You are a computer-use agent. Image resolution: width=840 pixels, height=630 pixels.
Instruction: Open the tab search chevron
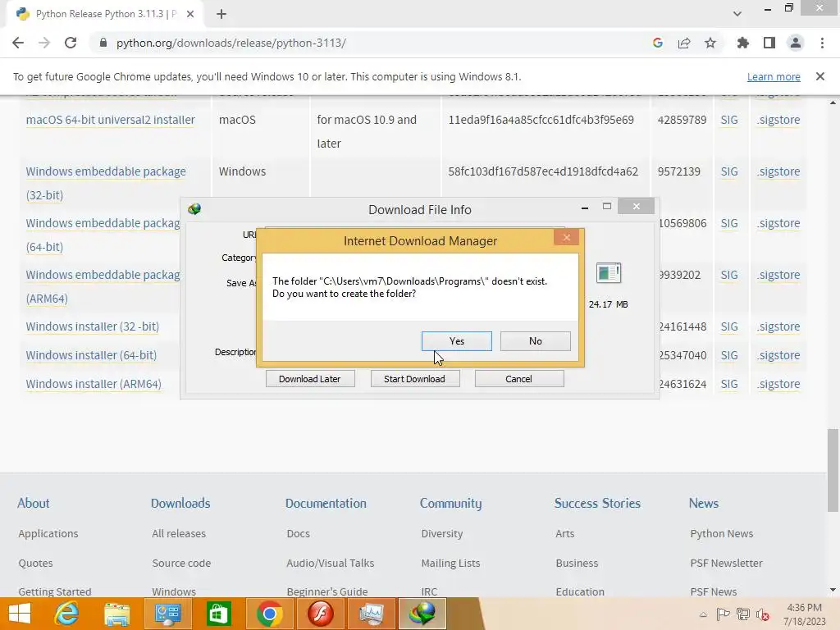[x=737, y=14]
